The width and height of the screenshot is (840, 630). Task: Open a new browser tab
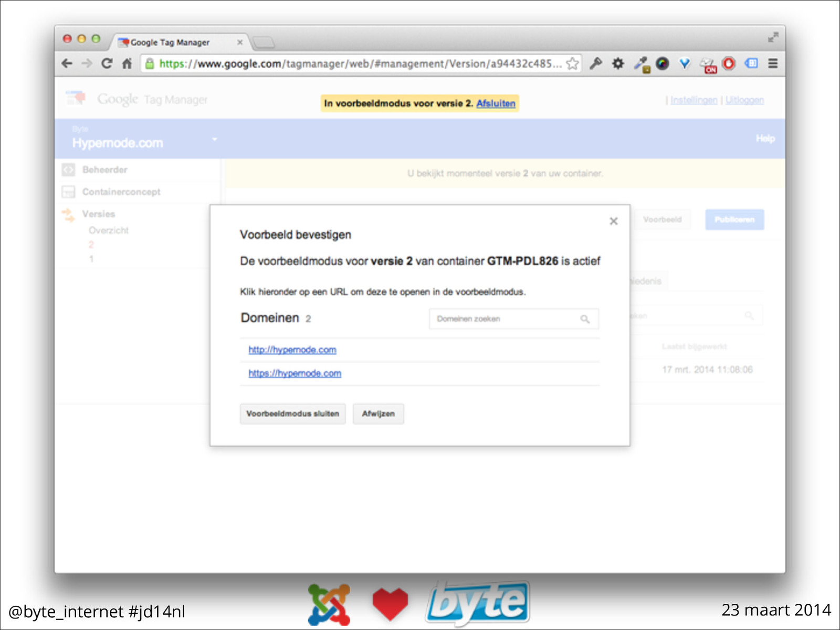pos(263,42)
